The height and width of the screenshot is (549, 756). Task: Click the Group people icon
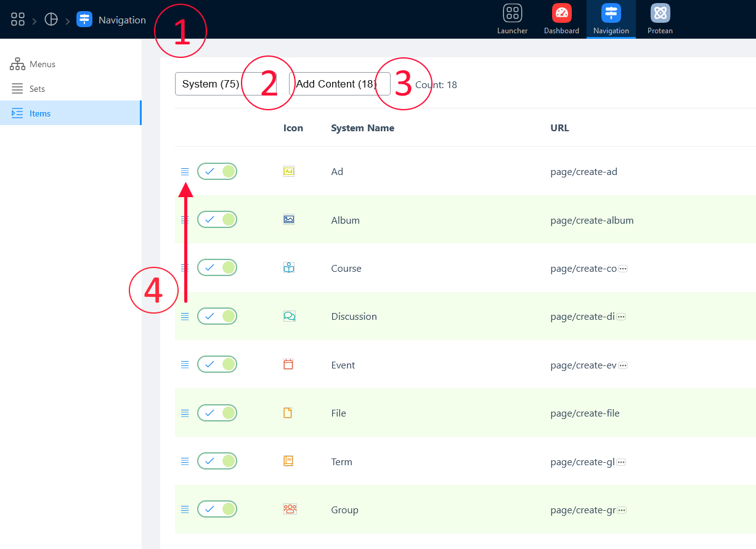pos(290,509)
